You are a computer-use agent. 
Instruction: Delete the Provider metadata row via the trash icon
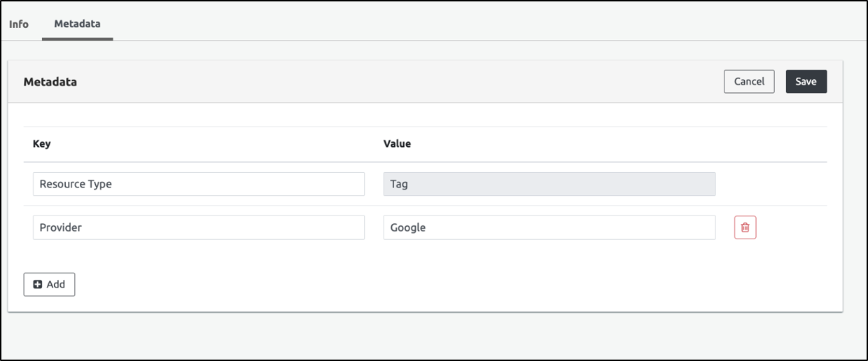pyautogui.click(x=745, y=227)
